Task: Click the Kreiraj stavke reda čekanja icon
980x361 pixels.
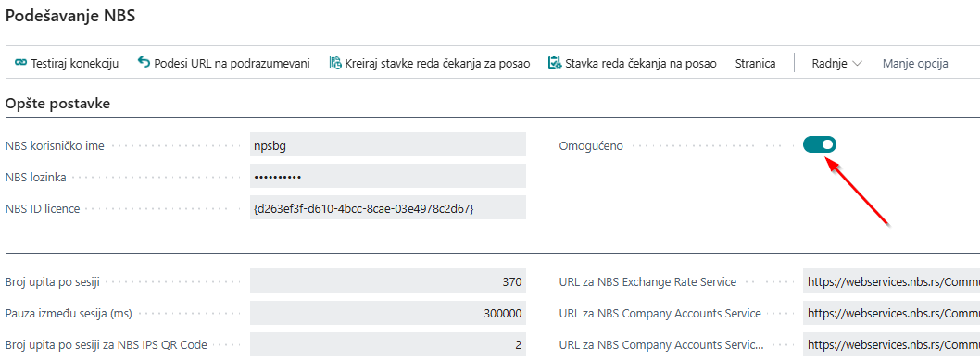Action: (335, 63)
